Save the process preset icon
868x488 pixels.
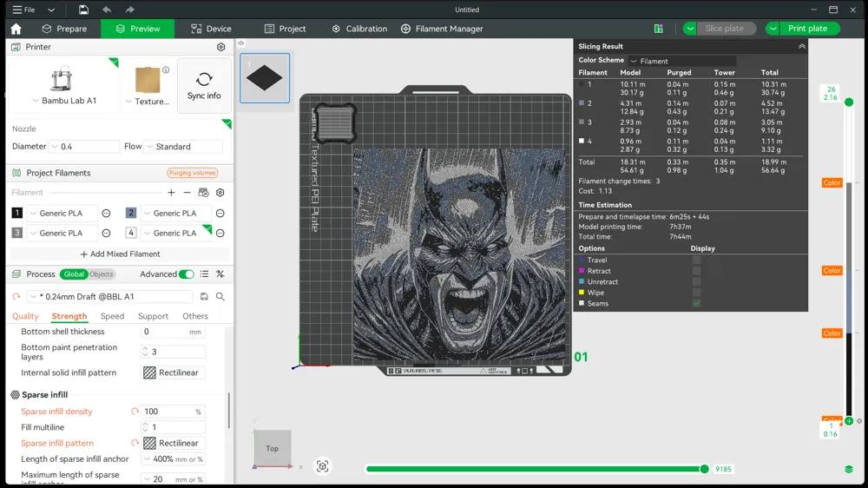click(204, 296)
